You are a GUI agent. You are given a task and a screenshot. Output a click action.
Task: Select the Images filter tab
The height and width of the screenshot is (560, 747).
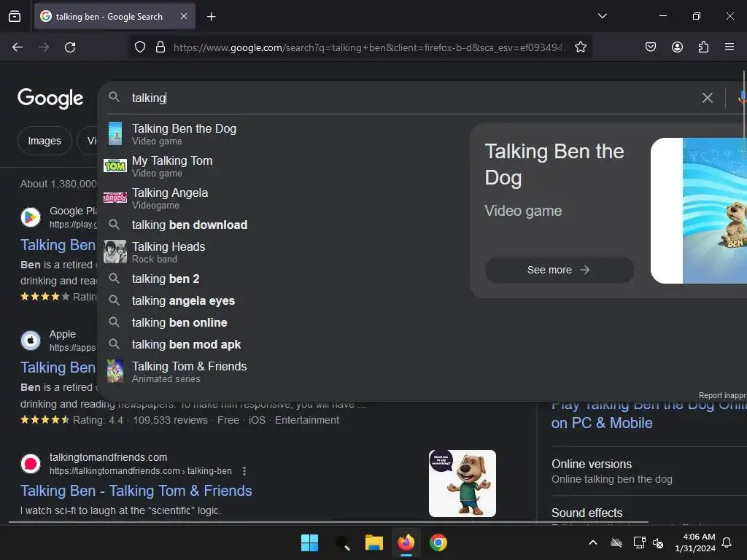tap(44, 141)
